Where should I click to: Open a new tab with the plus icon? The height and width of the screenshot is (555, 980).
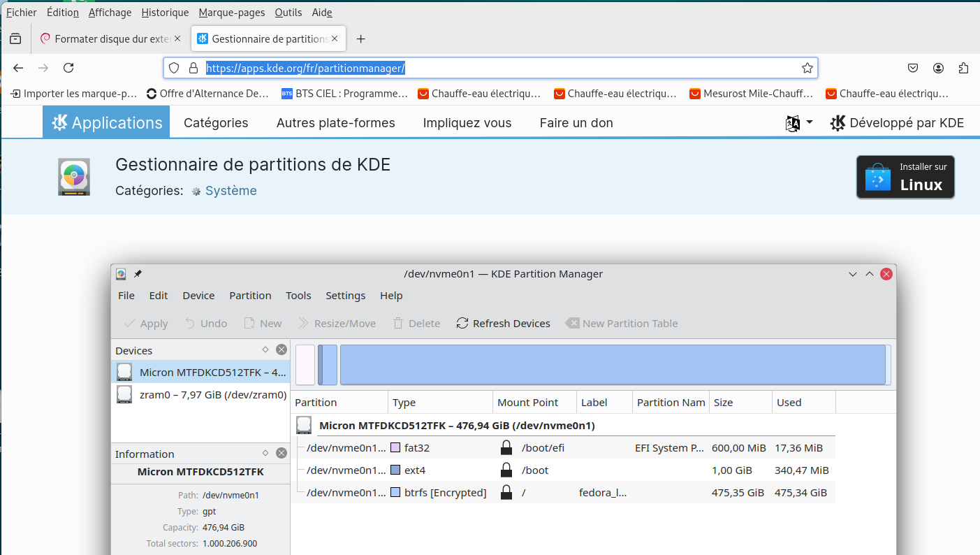point(360,39)
